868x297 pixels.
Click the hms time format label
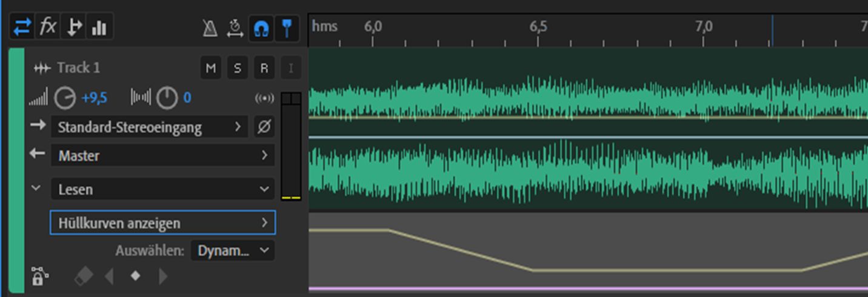click(324, 27)
